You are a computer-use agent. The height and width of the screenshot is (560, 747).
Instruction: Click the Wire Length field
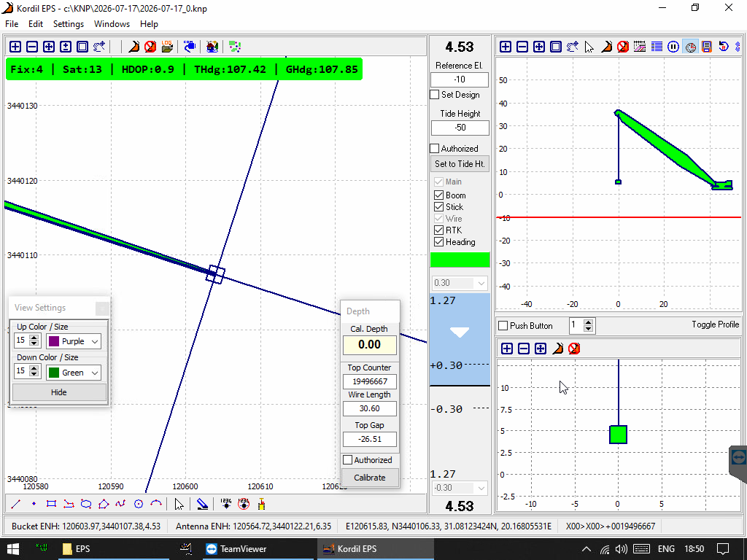point(370,408)
